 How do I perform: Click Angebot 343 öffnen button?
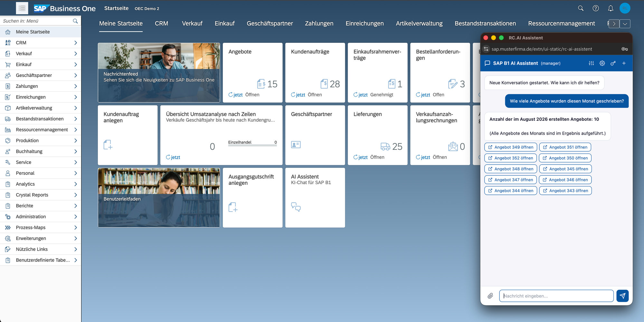(x=565, y=191)
